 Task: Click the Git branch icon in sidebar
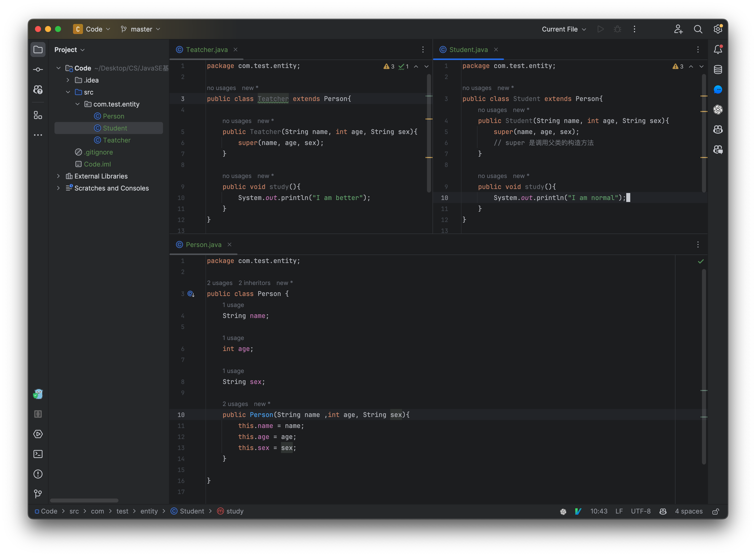tap(37, 493)
